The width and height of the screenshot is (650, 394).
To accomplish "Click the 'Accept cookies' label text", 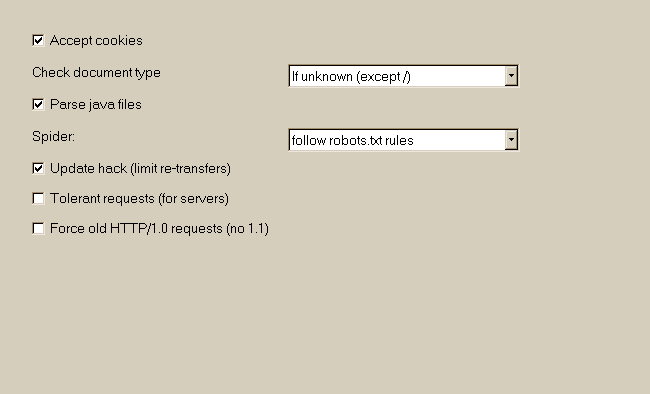I will tap(96, 41).
